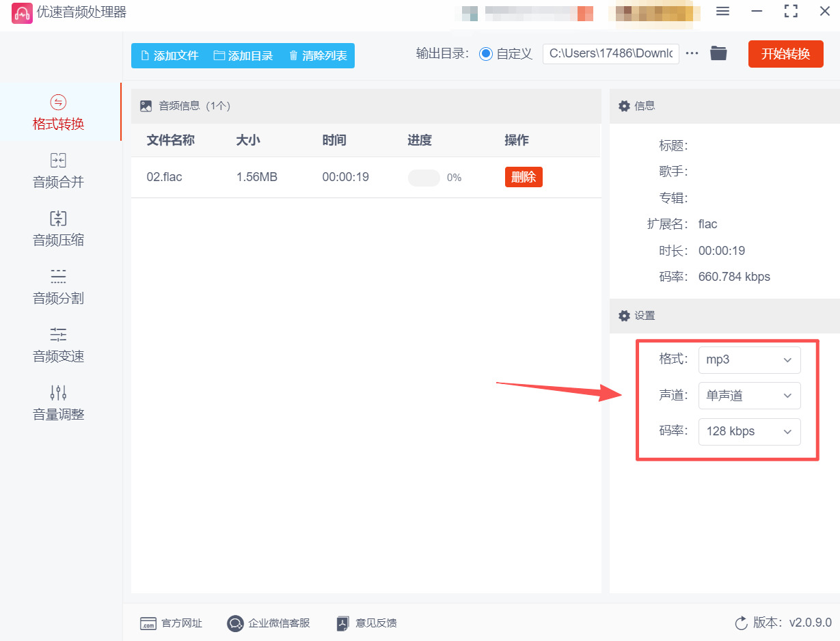Screen dimensions: 840x641
Task: Click the 时长 00:00:19 info value
Action: click(x=722, y=251)
